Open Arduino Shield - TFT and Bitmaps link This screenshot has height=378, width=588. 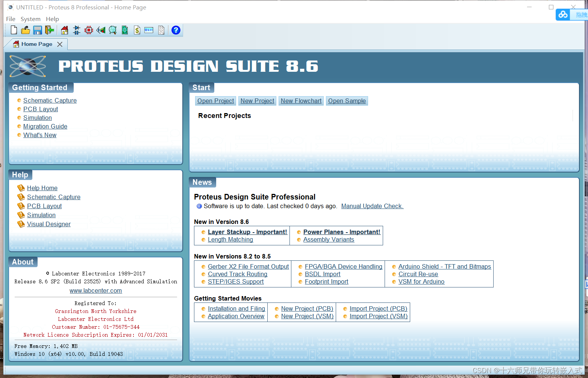pyautogui.click(x=445, y=266)
